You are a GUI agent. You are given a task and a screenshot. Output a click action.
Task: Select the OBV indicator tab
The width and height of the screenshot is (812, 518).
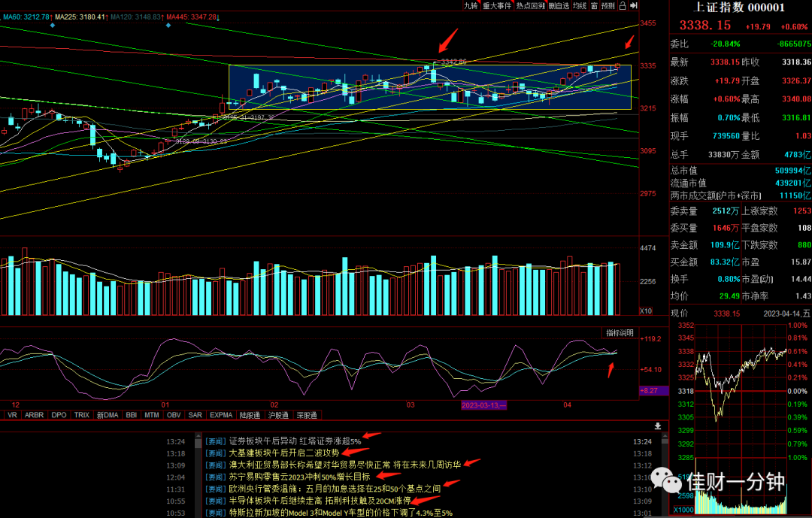point(174,415)
